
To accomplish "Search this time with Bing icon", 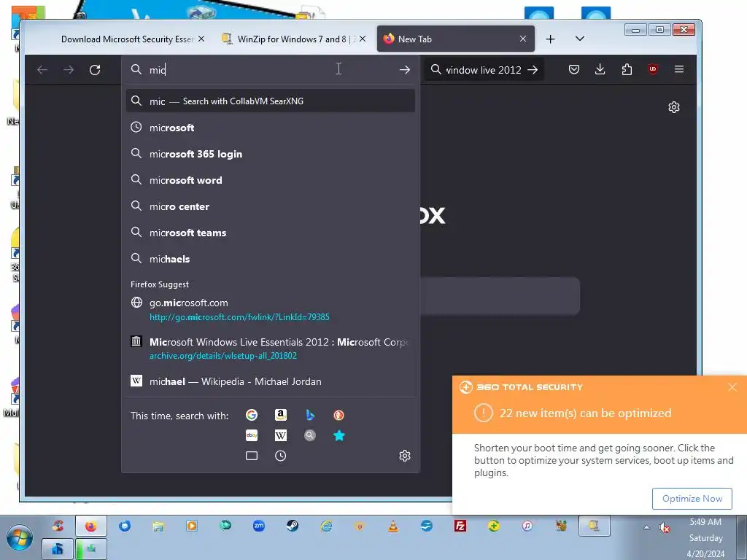I will click(309, 415).
